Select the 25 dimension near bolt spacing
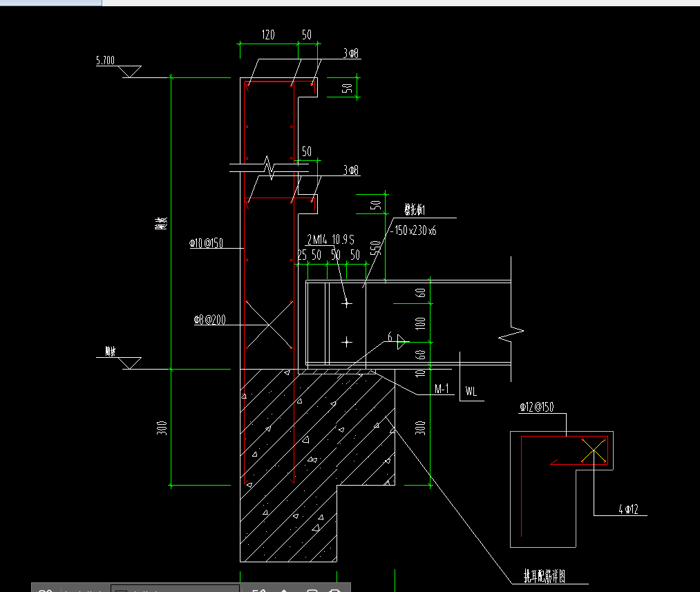Screen dimensions: 700x592 click(302, 255)
